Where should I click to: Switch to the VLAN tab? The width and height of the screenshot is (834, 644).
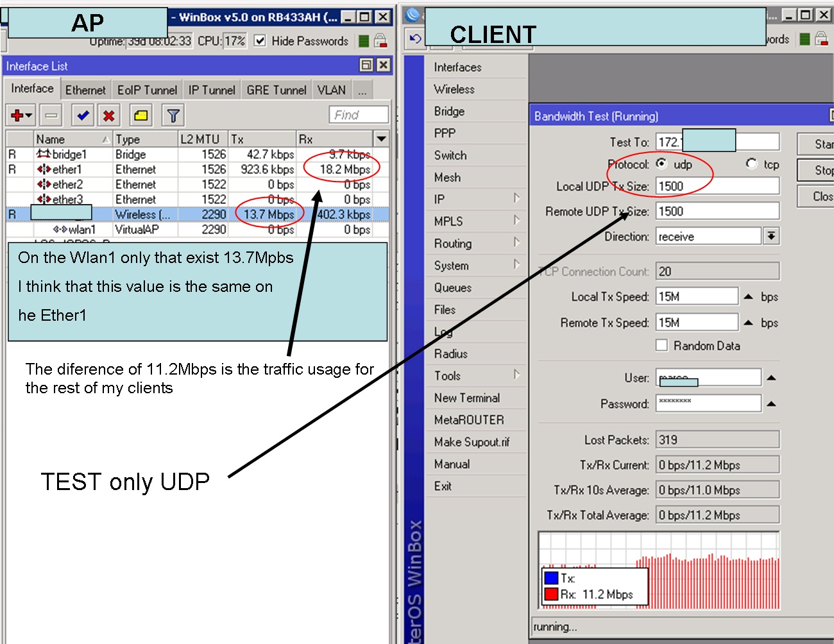(332, 90)
